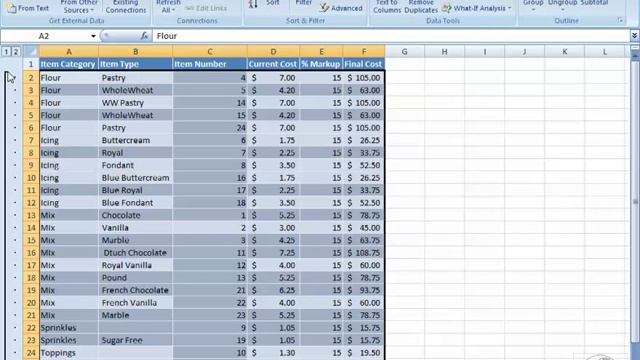640x360 pixels.
Task: Select the $108.75 final cost cell
Action: pyautogui.click(x=364, y=253)
